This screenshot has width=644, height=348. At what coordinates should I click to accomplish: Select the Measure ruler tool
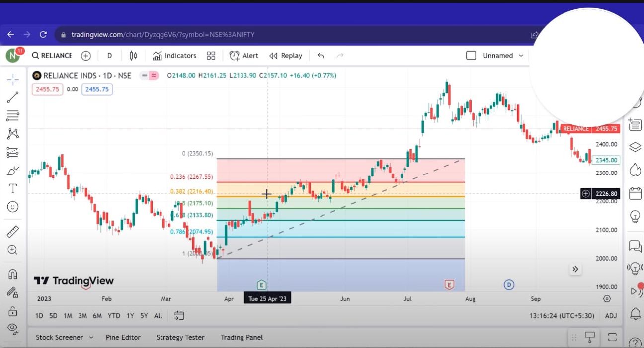[x=13, y=231]
